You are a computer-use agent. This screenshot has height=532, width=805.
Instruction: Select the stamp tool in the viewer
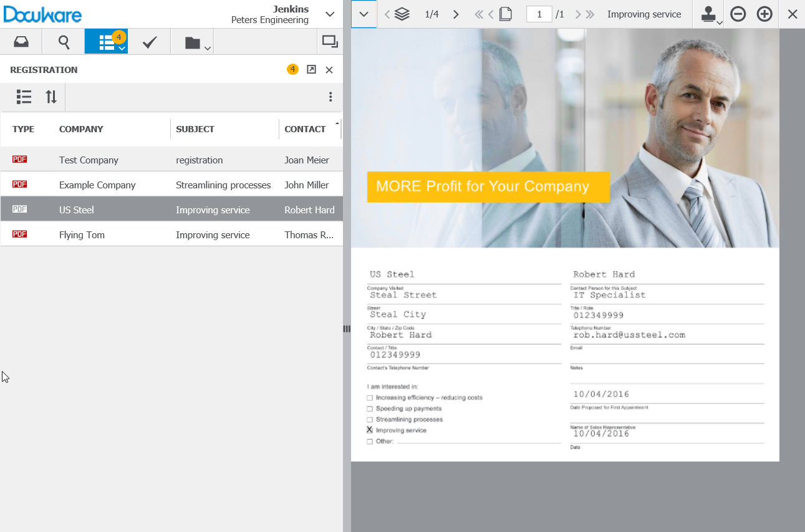coord(708,11)
